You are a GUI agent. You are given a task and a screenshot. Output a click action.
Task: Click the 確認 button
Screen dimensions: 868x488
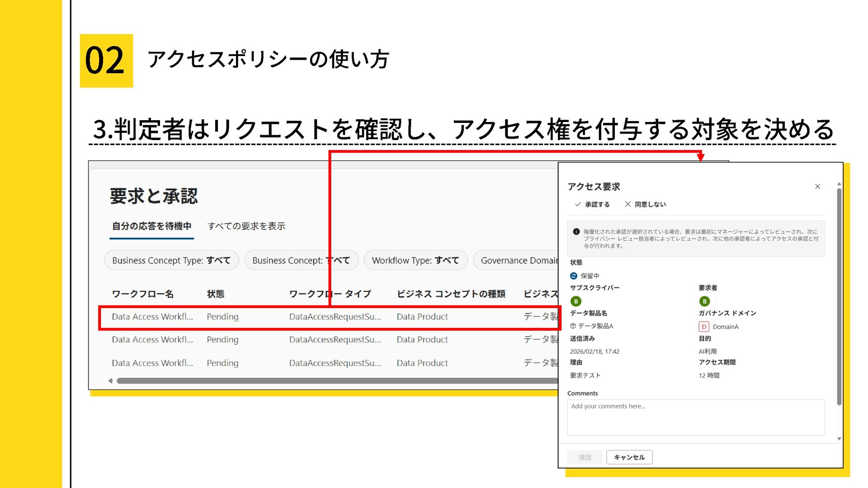(585, 457)
